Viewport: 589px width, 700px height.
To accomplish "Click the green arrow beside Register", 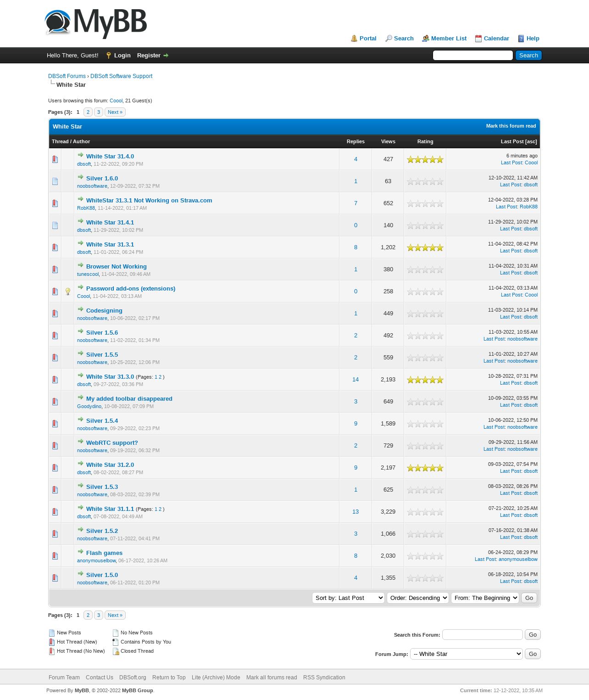I will point(166,56).
